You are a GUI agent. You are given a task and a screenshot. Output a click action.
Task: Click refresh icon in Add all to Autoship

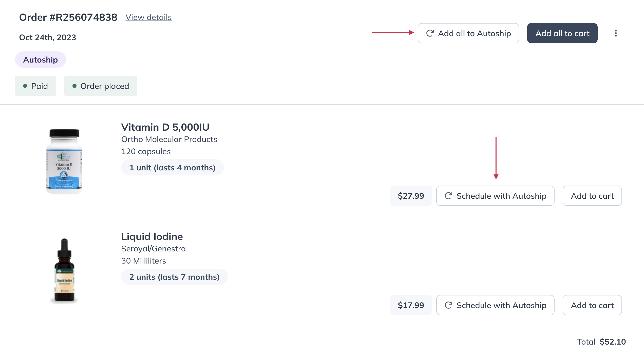(430, 33)
